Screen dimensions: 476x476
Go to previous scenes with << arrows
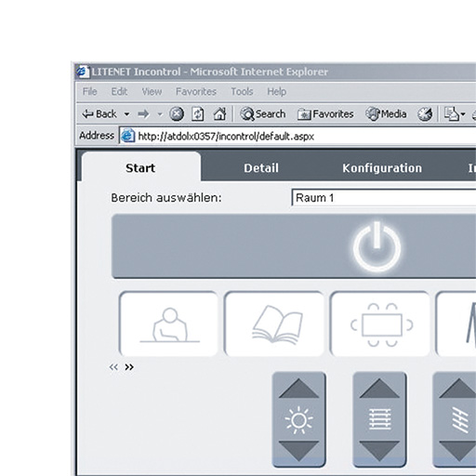click(x=113, y=367)
